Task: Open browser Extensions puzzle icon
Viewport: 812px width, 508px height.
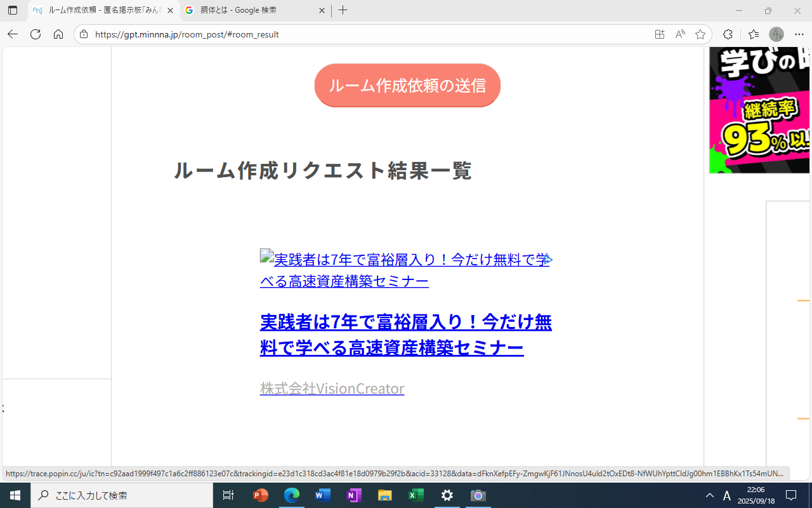Action: coord(728,34)
